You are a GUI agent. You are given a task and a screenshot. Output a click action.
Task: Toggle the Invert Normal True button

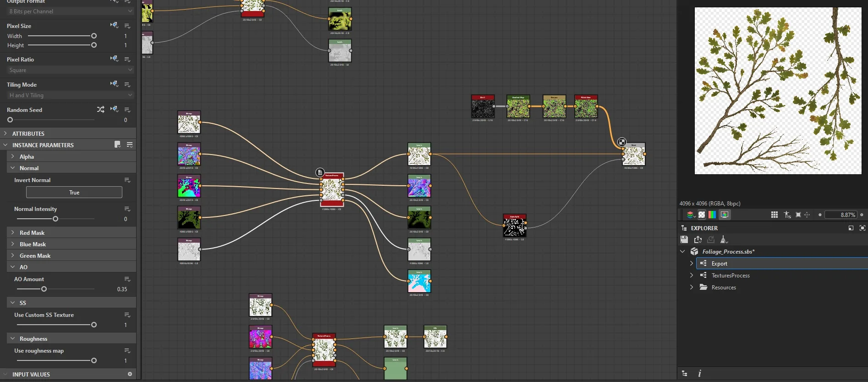click(74, 192)
